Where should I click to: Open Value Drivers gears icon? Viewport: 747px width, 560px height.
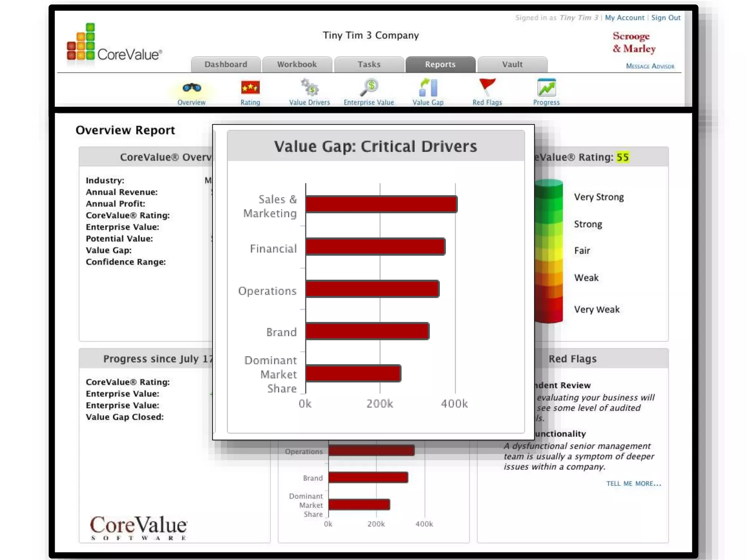pyautogui.click(x=310, y=87)
